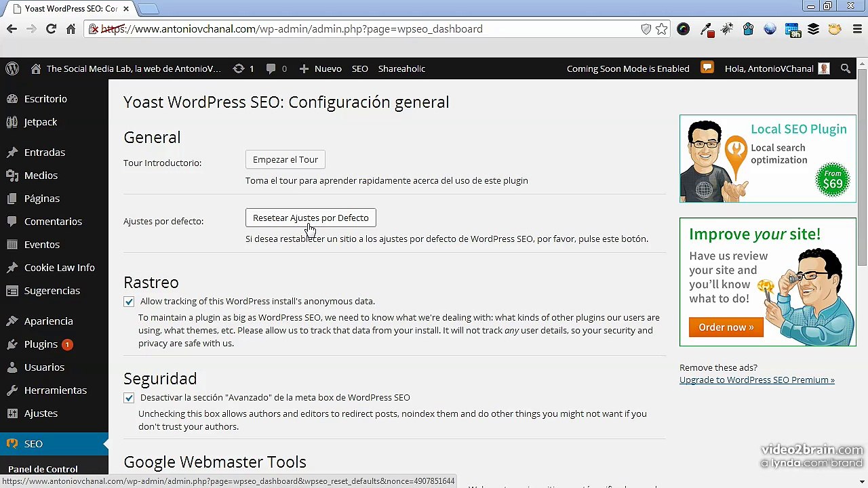This screenshot has height=488, width=868.
Task: Click Coming Soon Mode is Enabled notice
Action: 628,68
